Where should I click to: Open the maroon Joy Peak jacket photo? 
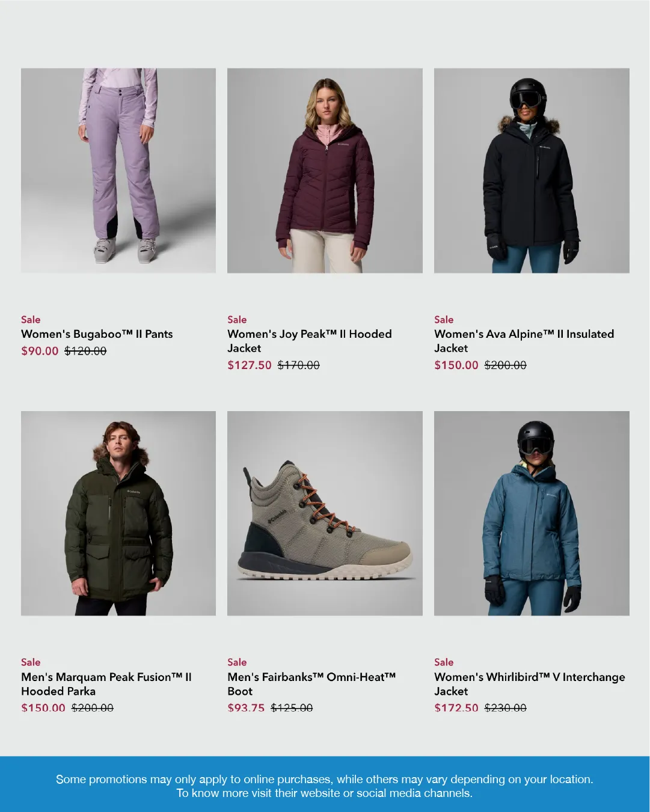325,171
